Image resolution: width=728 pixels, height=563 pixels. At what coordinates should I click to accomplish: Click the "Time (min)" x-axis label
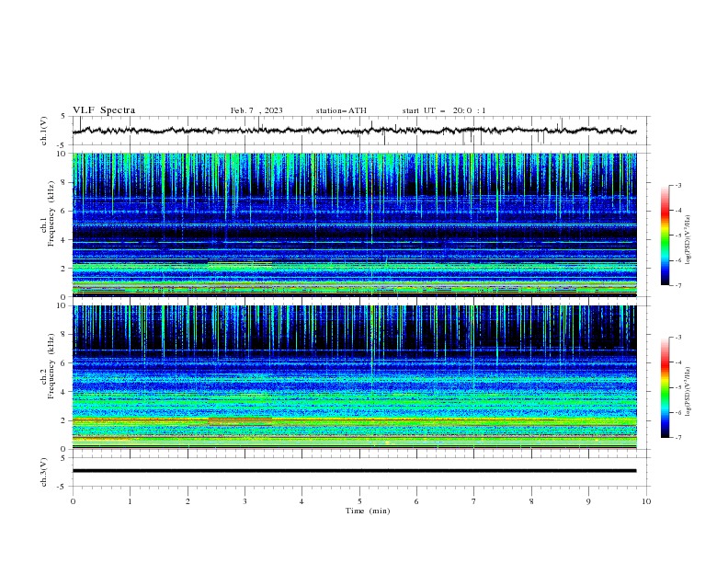pos(368,511)
